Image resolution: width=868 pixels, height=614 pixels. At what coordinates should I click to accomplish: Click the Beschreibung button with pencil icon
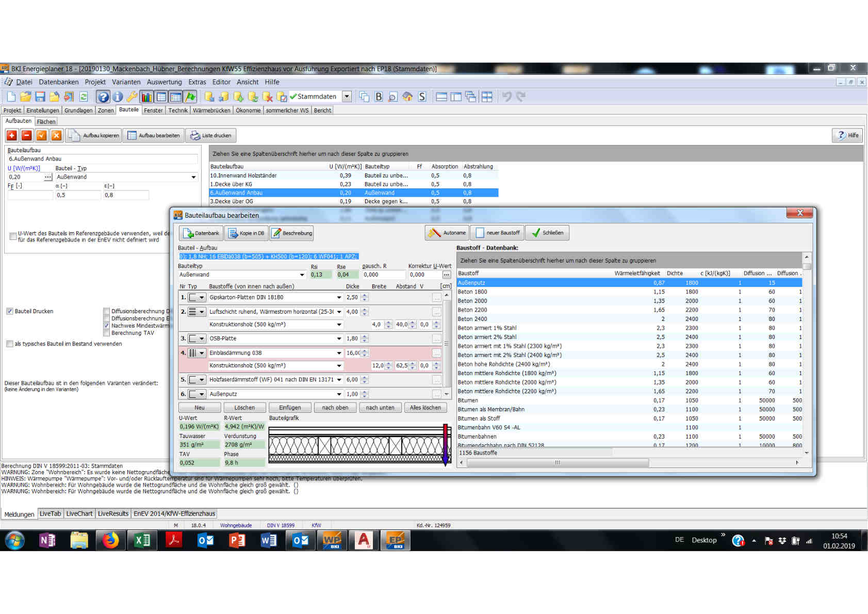point(292,233)
